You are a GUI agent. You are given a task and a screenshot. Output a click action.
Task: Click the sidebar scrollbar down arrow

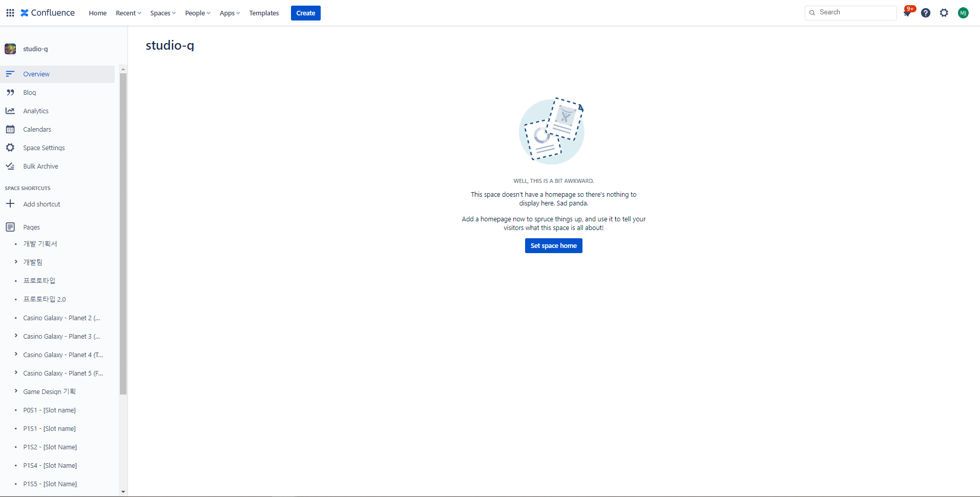(123, 492)
